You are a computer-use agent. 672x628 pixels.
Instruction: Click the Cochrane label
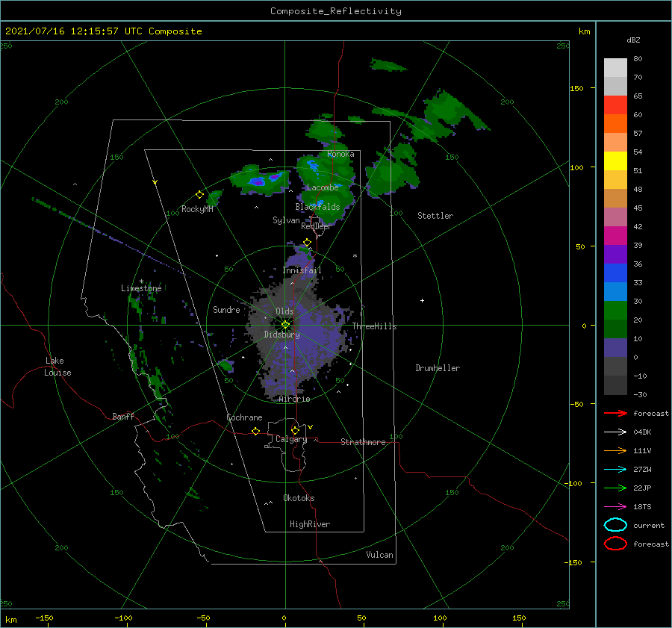click(244, 417)
